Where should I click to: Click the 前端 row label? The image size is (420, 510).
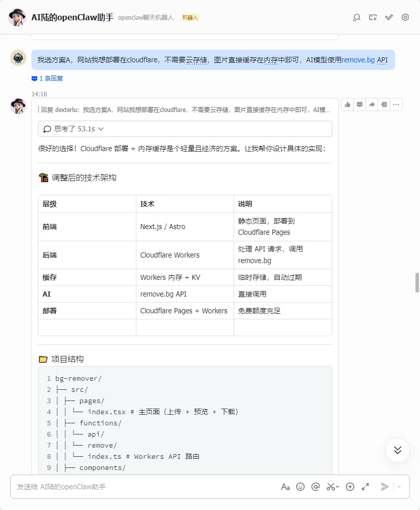[x=50, y=227]
